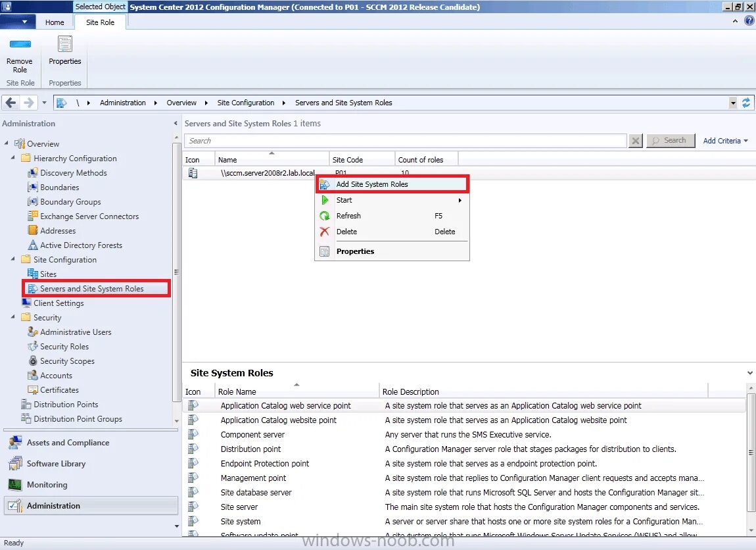Select Properties in the context menu
The image size is (756, 550).
click(392, 251)
